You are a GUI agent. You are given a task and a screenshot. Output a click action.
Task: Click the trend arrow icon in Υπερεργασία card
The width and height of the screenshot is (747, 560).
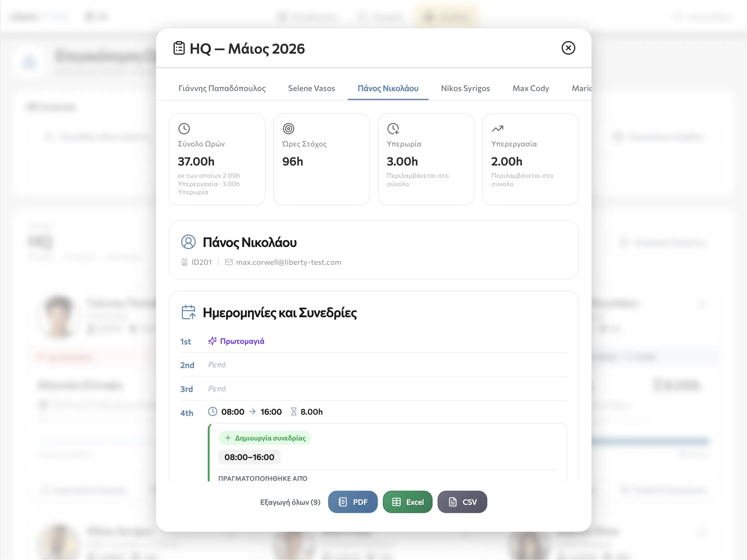click(498, 129)
